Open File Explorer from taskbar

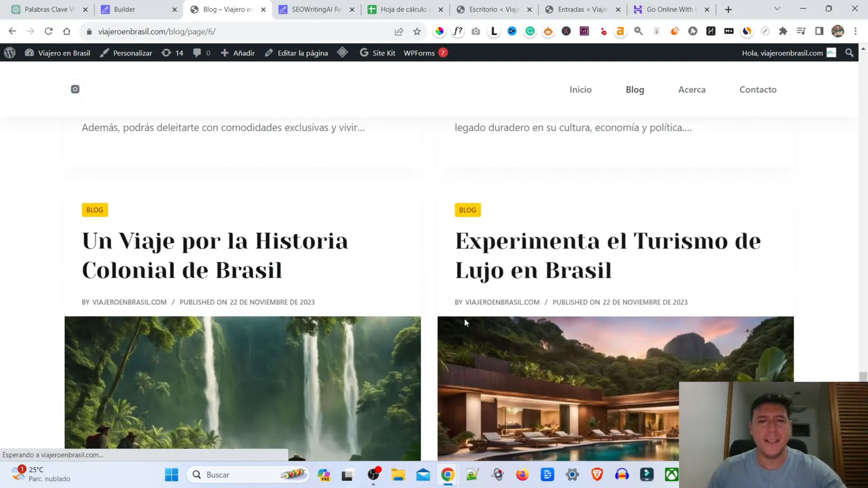398,474
